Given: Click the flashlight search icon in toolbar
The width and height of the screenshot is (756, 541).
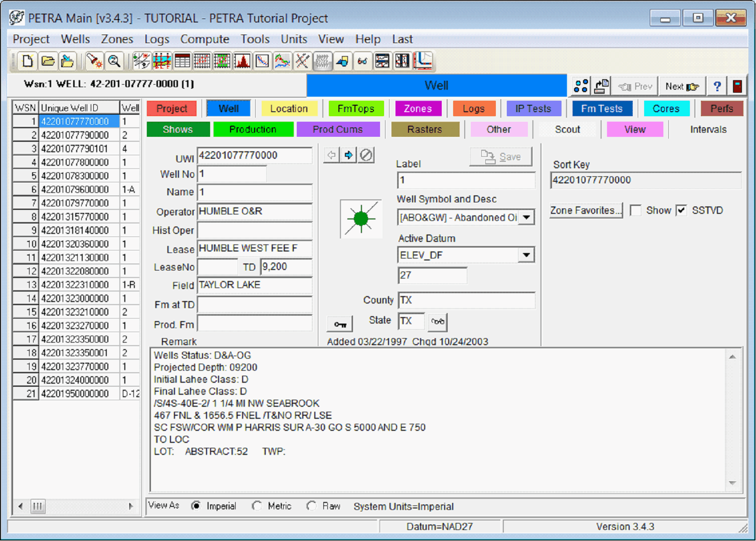Looking at the screenshot, I should pyautogui.click(x=94, y=61).
